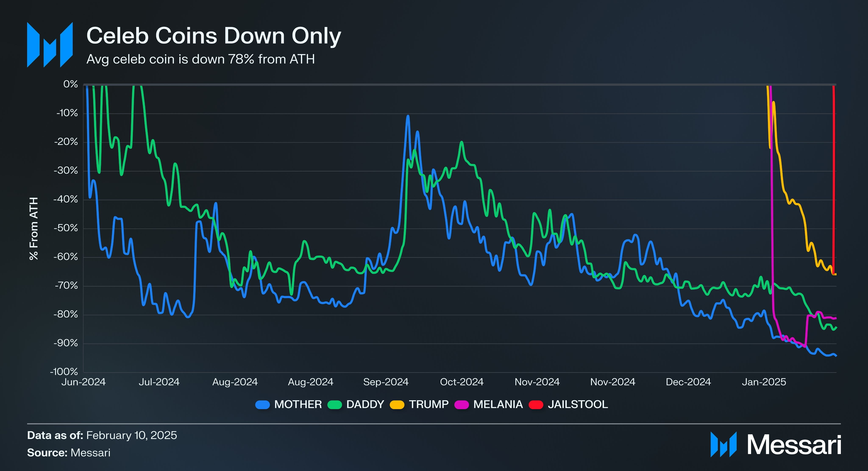Click the Celeb Coins Down Only title
868x471 pixels.
click(x=214, y=36)
